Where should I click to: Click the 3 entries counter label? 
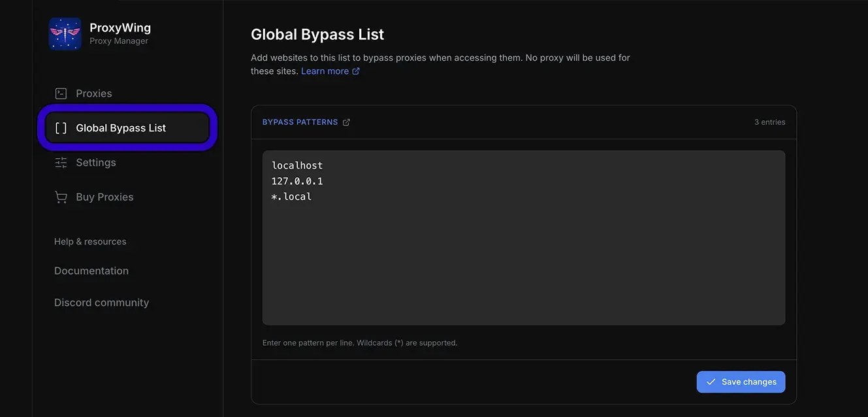[x=769, y=121]
